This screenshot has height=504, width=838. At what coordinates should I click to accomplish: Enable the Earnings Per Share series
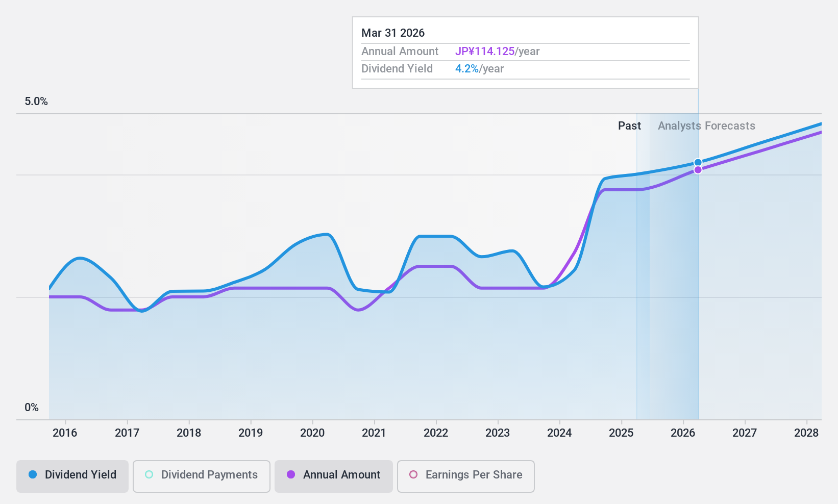[466, 476]
